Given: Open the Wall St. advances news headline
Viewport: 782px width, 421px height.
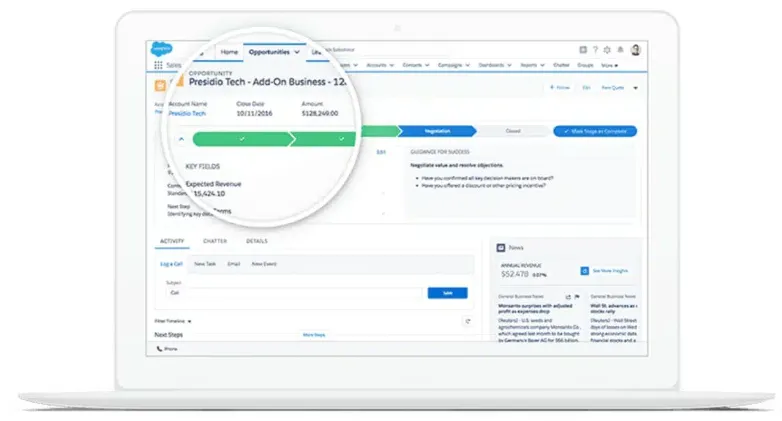Looking at the screenshot, I should [613, 308].
